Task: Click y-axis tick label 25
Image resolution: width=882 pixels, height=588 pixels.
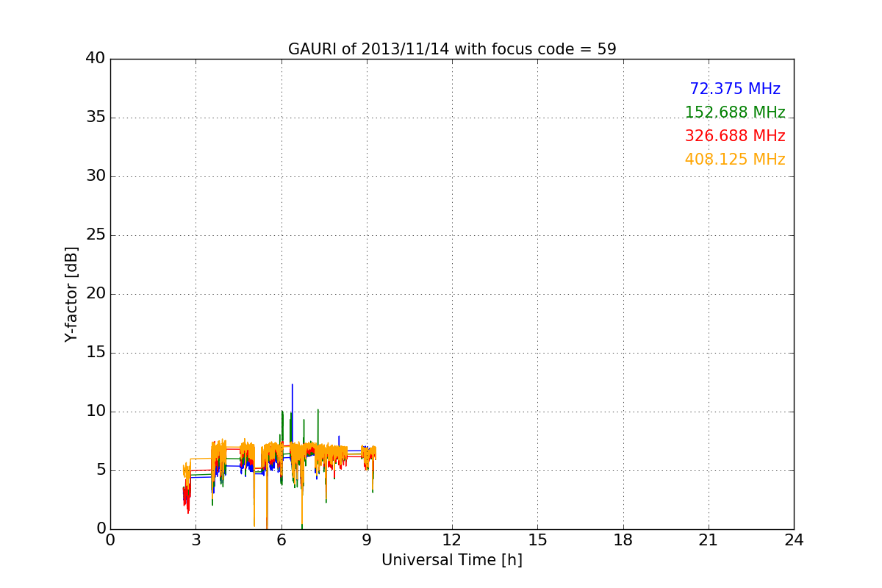Action: [96, 235]
